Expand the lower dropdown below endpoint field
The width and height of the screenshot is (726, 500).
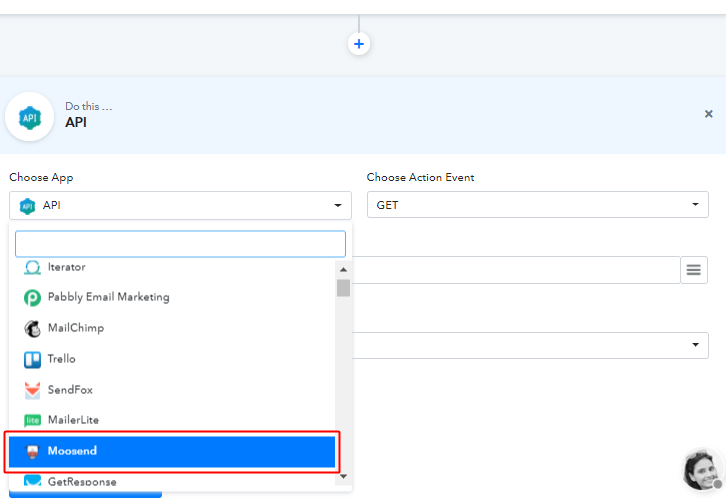point(530,345)
